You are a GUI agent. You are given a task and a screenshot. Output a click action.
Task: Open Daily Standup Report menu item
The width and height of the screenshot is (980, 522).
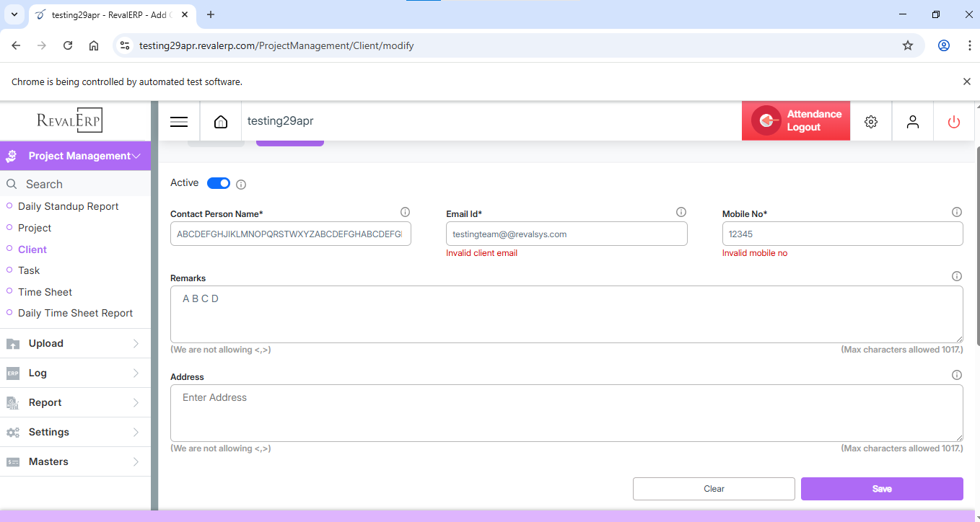pos(68,206)
